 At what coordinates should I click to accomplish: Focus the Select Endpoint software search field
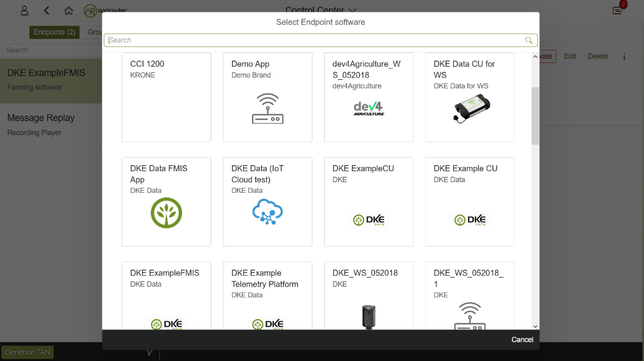[315, 40]
